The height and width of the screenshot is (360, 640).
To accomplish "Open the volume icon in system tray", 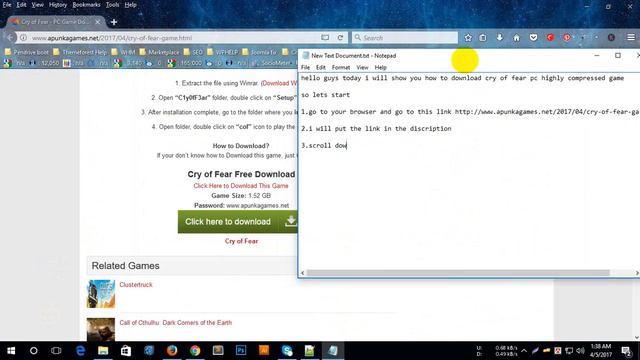I will (580, 351).
